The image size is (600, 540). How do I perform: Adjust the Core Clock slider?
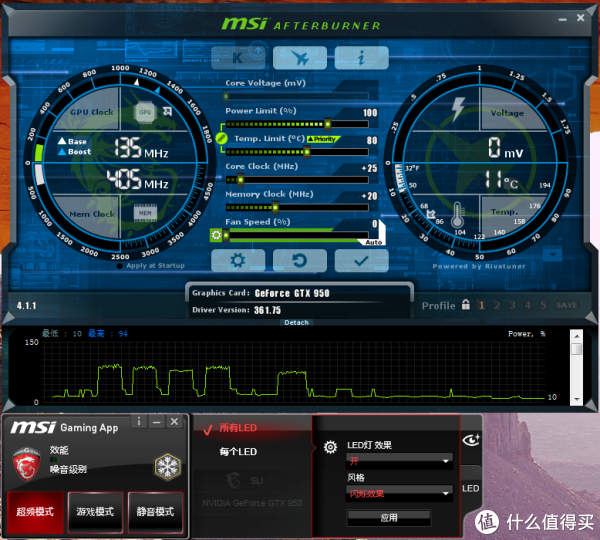pyautogui.click(x=297, y=179)
